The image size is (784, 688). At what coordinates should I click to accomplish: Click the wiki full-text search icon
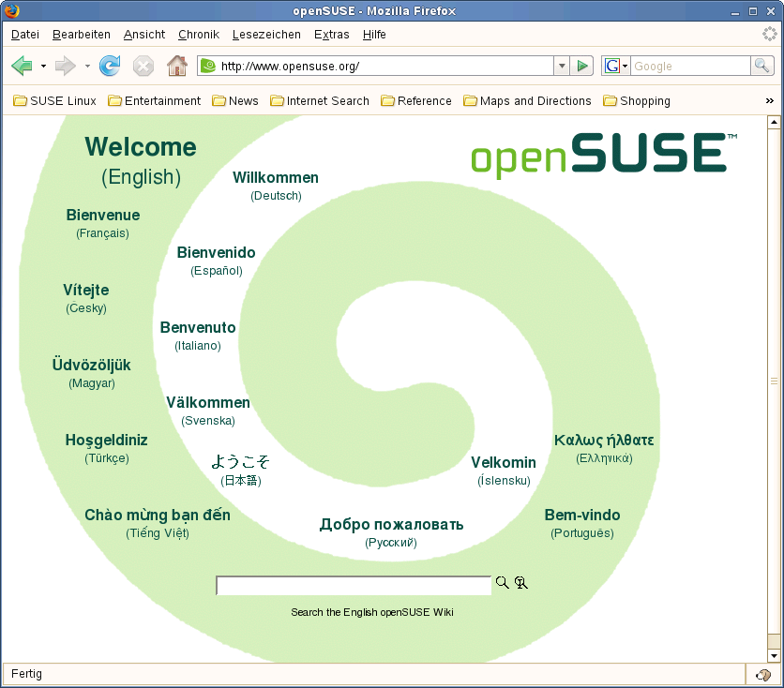521,583
